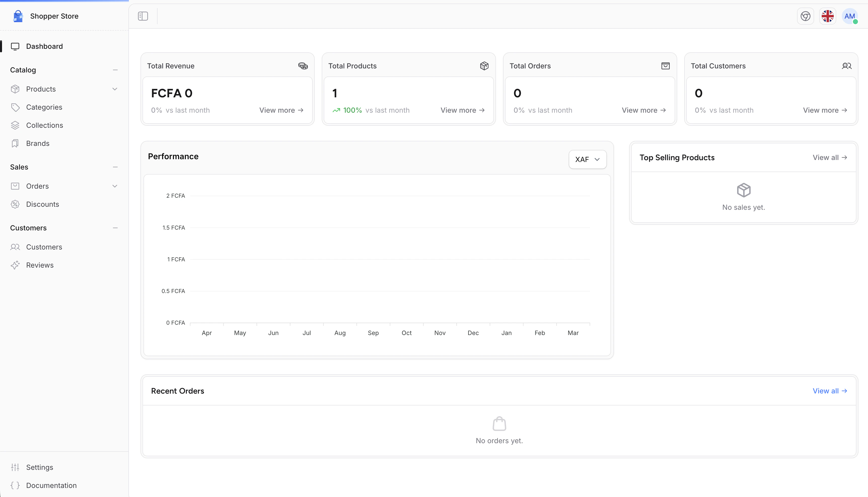This screenshot has height=497, width=868.
Task: Click View all for Top Selling Products
Action: pyautogui.click(x=830, y=157)
